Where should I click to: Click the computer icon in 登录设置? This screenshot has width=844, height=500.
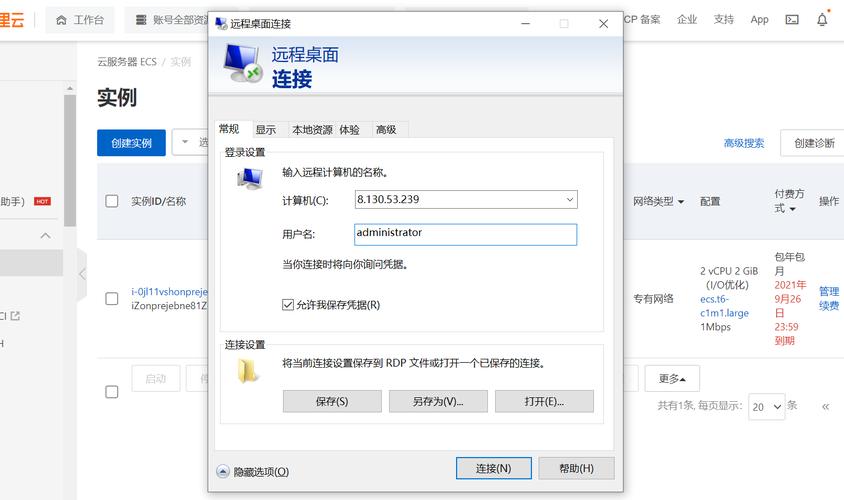(250, 178)
